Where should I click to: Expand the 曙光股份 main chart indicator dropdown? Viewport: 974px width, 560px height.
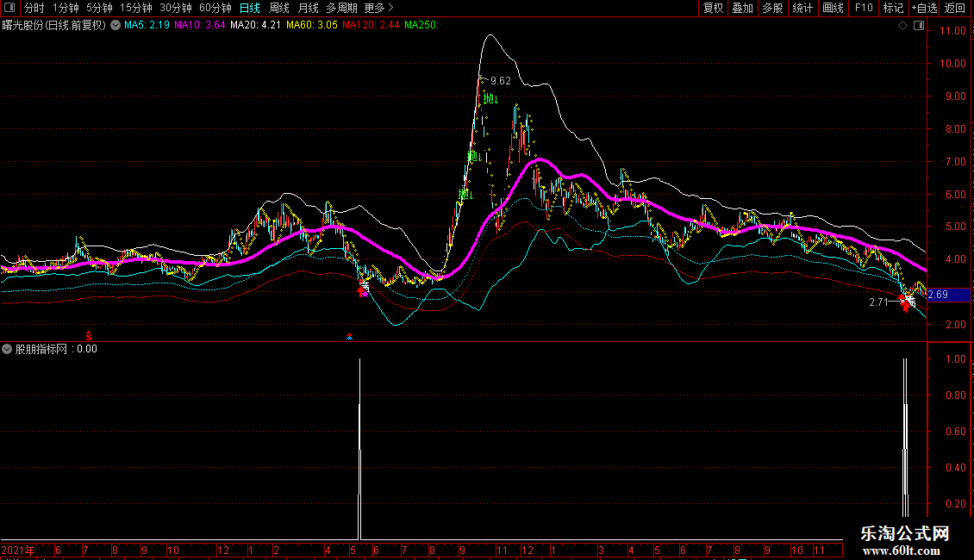click(116, 26)
